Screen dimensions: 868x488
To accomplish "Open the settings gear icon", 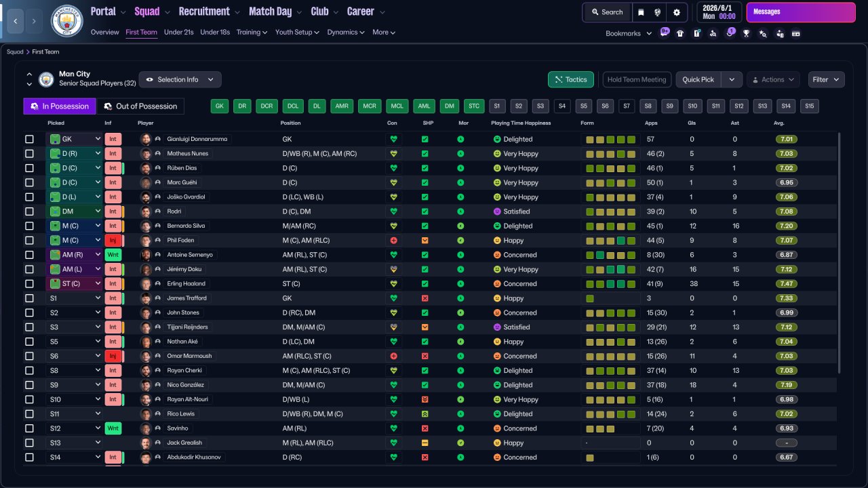I will pos(676,12).
